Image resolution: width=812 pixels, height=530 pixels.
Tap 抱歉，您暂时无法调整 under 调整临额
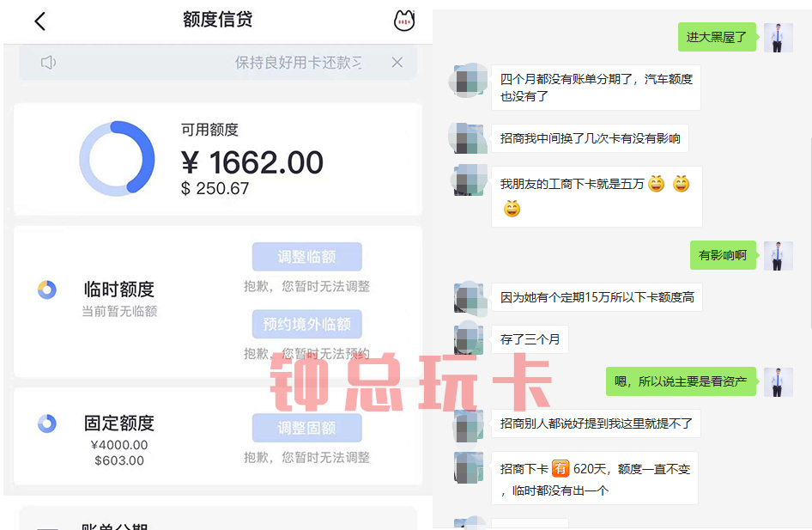pyautogui.click(x=307, y=287)
